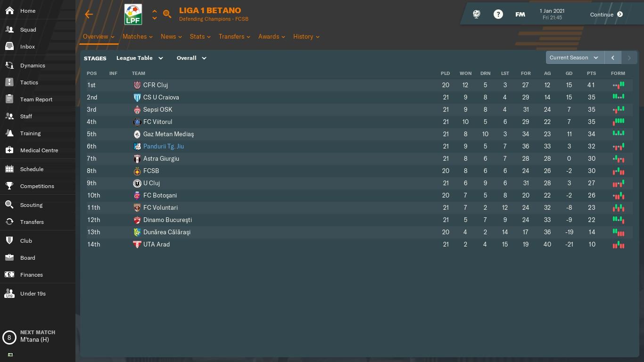This screenshot has width=644, height=362.
Task: Open the search magnifier icon in header
Action: pyautogui.click(x=167, y=14)
